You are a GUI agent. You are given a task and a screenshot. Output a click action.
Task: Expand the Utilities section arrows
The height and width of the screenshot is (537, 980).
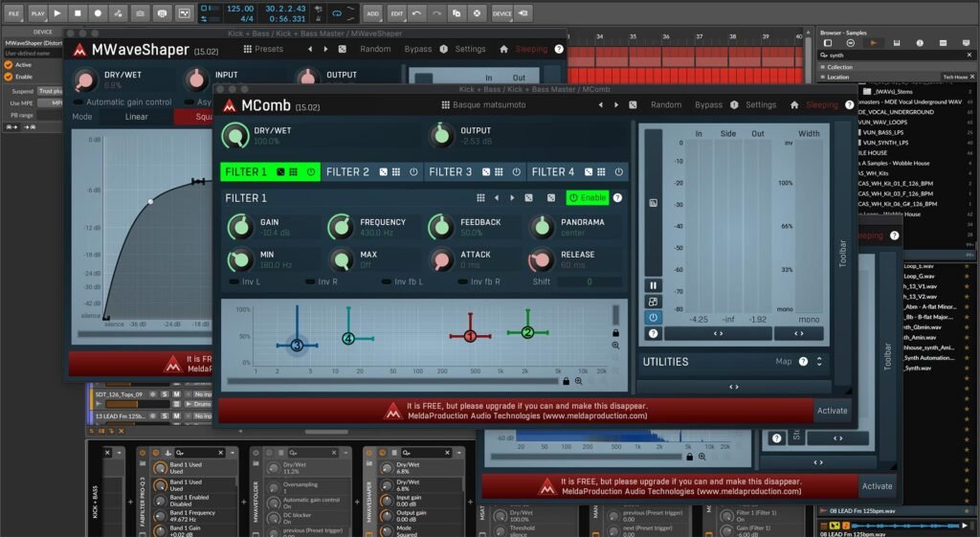pos(819,362)
